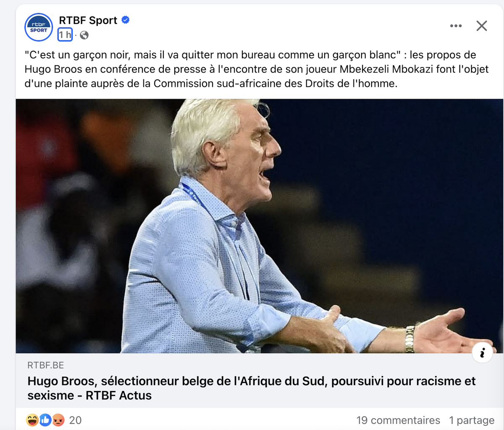Viewport: 504px width, 430px height.
Task: Close the post with the X
Action: click(482, 26)
